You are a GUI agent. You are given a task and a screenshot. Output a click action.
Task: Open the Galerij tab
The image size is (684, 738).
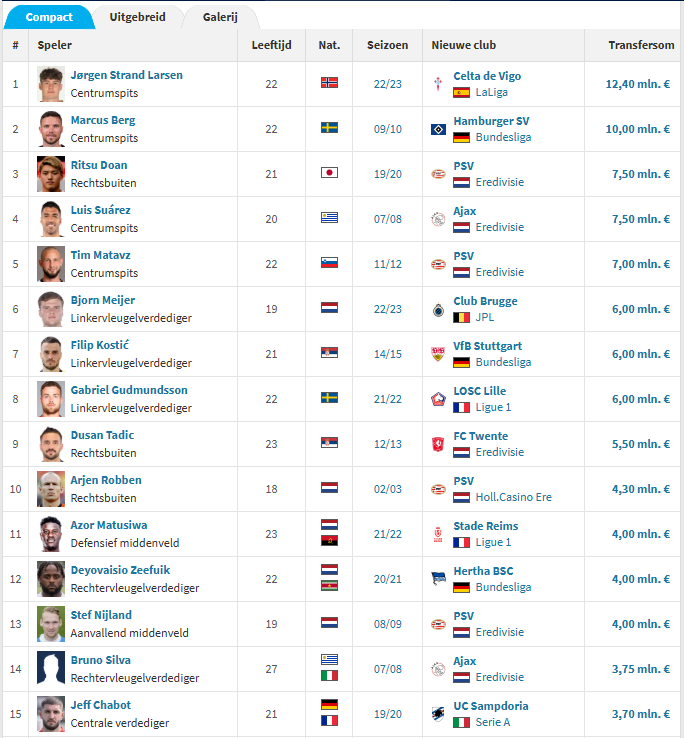point(220,17)
